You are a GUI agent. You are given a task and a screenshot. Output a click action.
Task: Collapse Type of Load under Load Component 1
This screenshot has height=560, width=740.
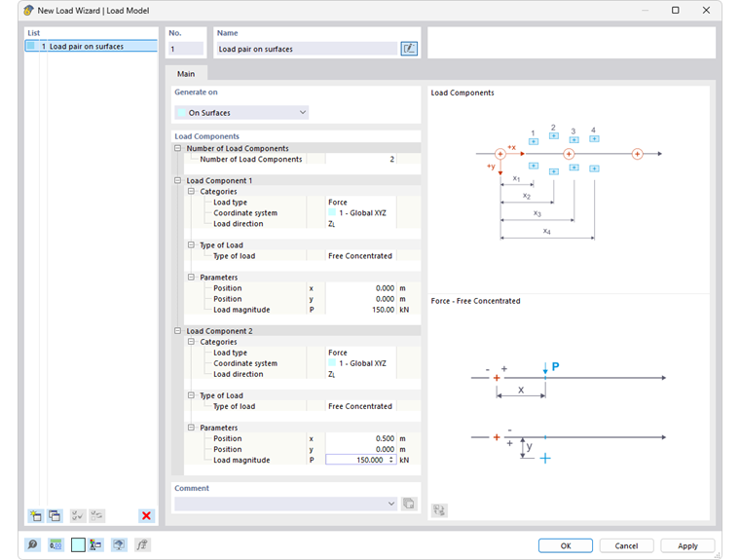click(x=191, y=245)
